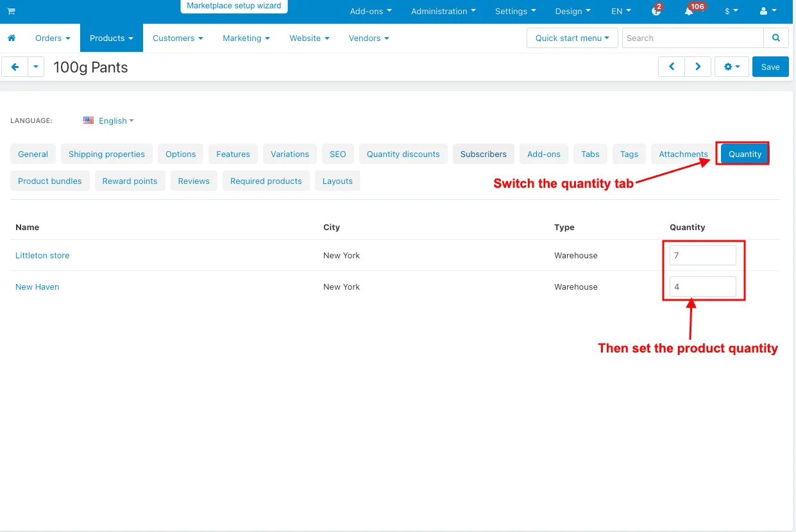This screenshot has width=796, height=532.
Task: Go to the home dashboard icon
Action: click(12, 38)
